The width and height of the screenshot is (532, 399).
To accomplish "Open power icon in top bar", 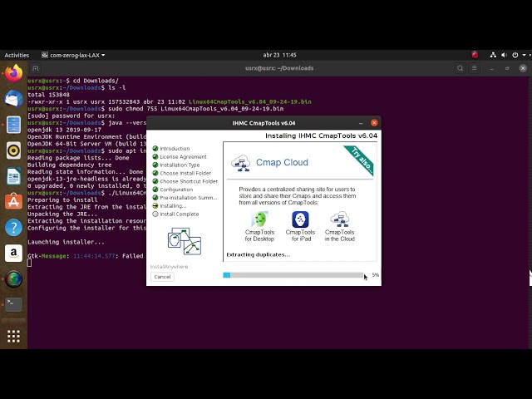I will 515,55.
